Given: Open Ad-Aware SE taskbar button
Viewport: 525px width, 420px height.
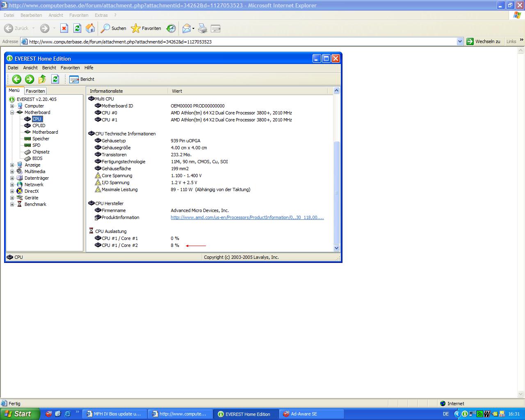Looking at the screenshot, I should (311, 414).
